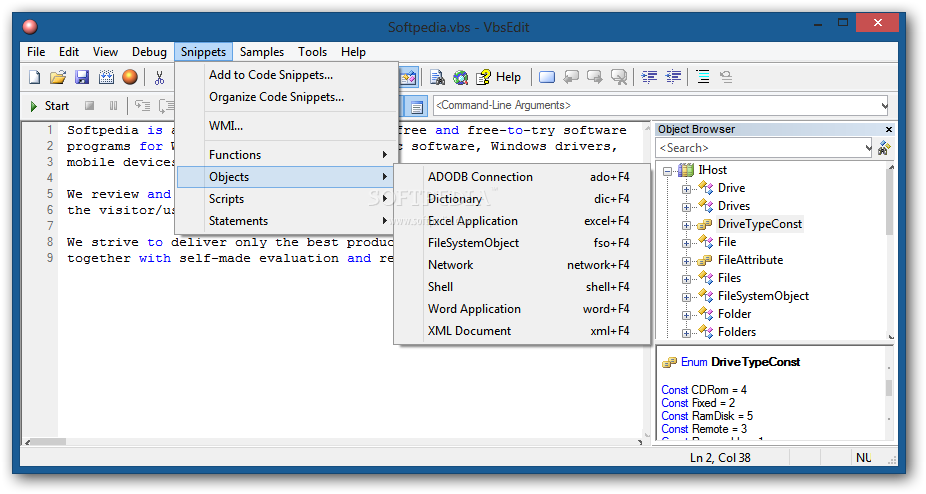Open the Scripts submenu
This screenshot has width=926, height=494.
[286, 199]
